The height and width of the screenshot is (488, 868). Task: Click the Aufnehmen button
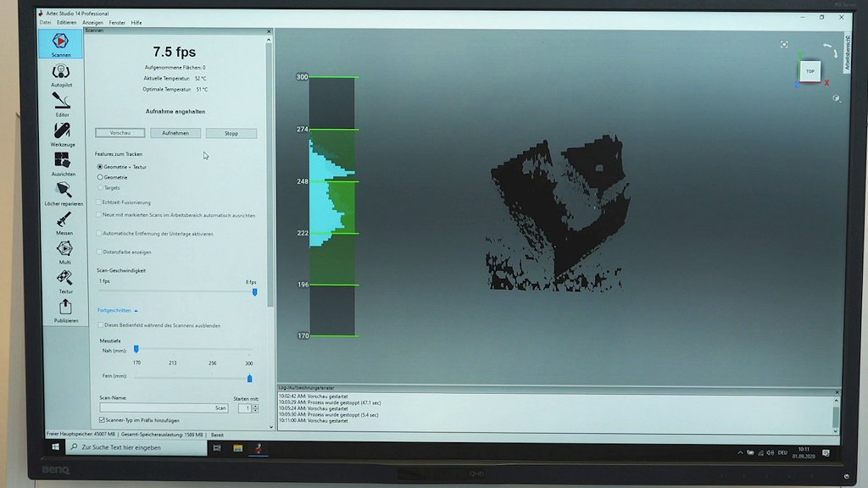tap(175, 133)
